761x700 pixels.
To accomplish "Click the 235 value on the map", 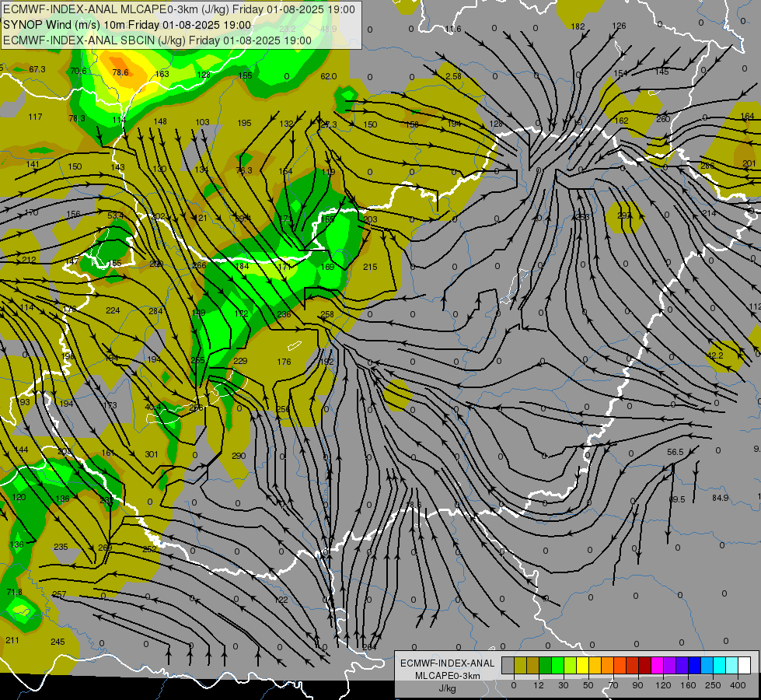I will pyautogui.click(x=61, y=547).
